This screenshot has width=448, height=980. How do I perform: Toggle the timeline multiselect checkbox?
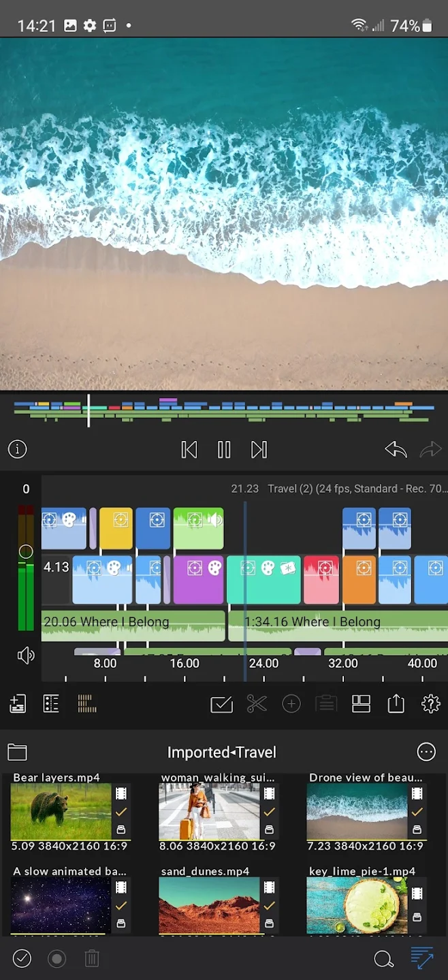point(222,704)
